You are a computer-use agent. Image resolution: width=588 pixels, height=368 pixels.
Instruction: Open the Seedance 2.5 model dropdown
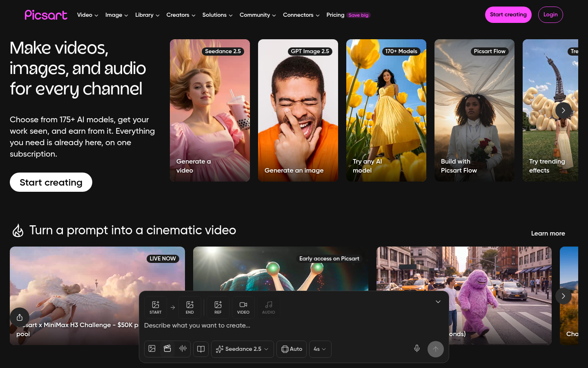coord(243,349)
